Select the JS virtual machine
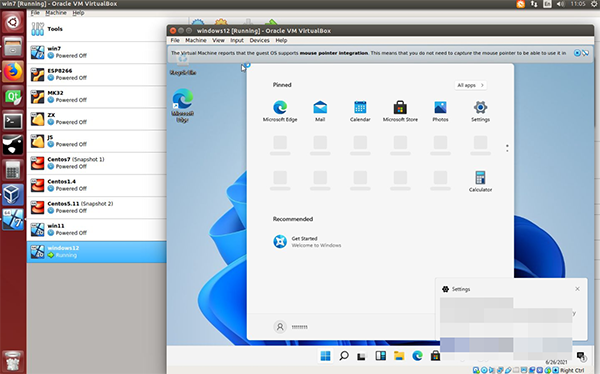Screen dimensions: 600x374 (96, 141)
